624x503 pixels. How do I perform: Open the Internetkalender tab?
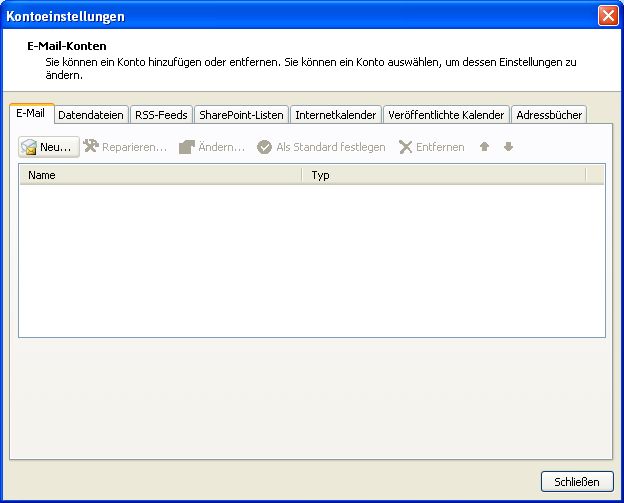click(x=335, y=115)
